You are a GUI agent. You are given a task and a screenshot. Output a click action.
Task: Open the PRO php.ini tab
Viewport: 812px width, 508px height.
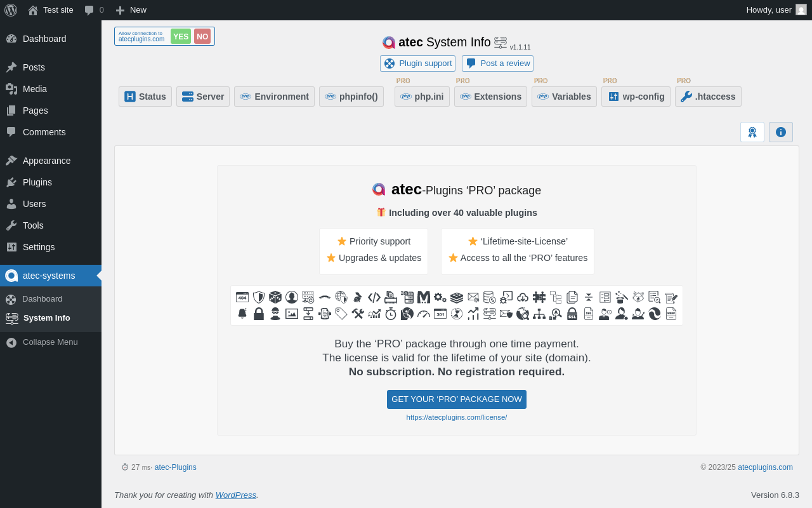point(422,97)
